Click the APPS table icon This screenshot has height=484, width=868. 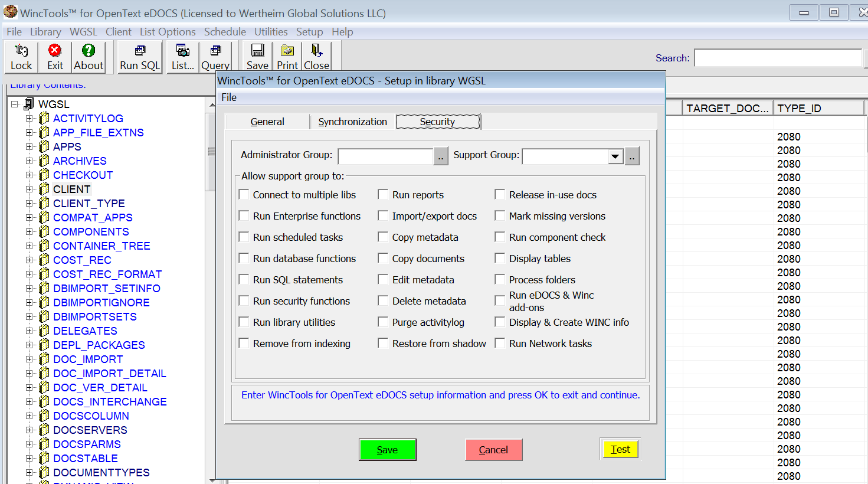tap(44, 147)
